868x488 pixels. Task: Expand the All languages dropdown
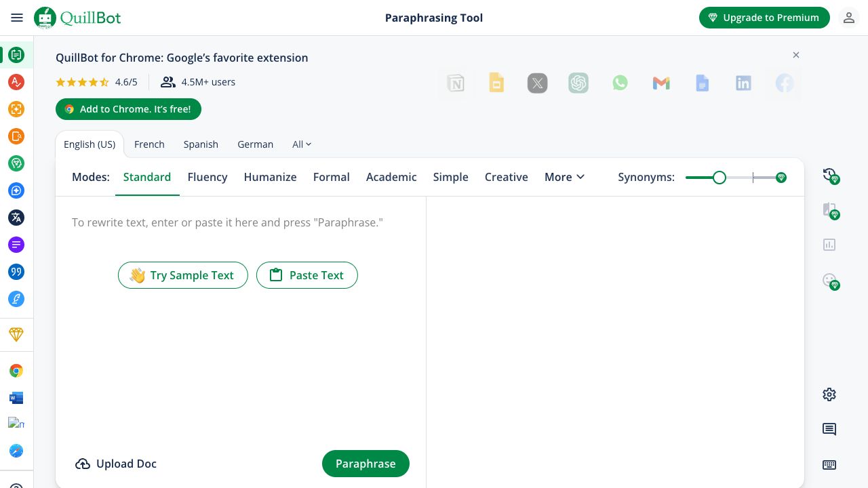click(302, 144)
